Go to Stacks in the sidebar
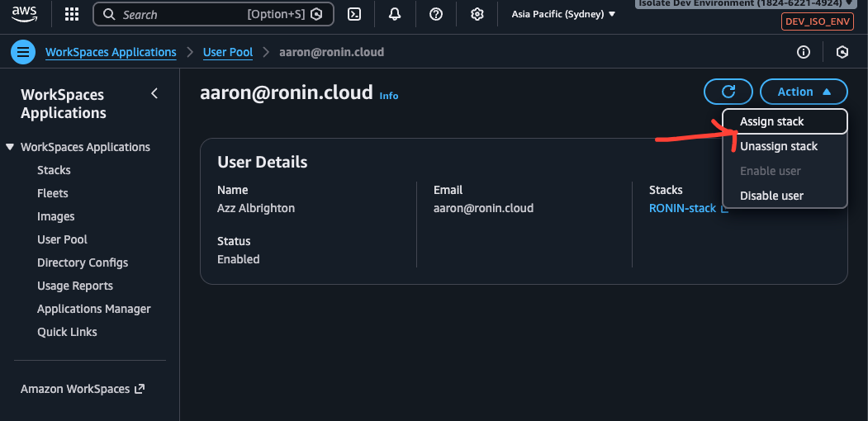 [x=54, y=170]
